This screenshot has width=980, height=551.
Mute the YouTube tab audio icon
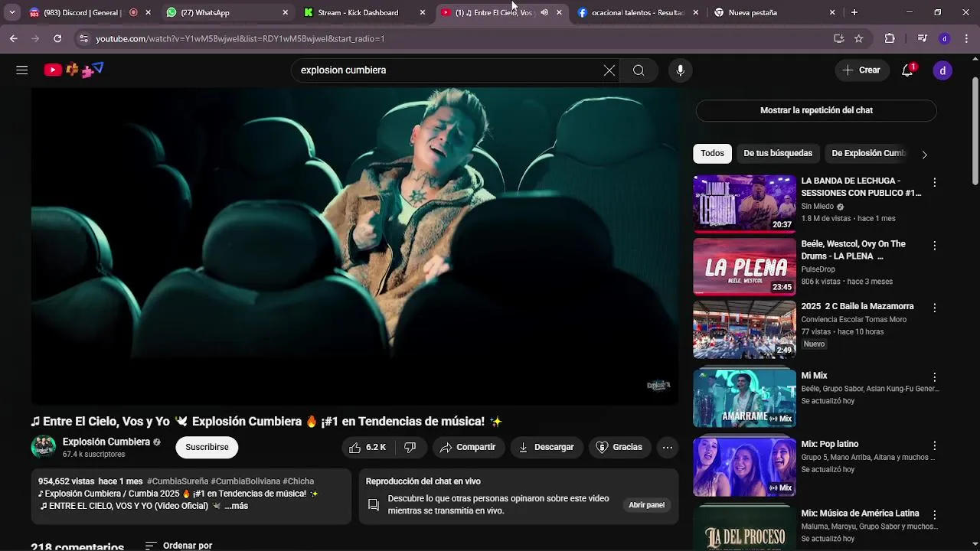coord(544,12)
